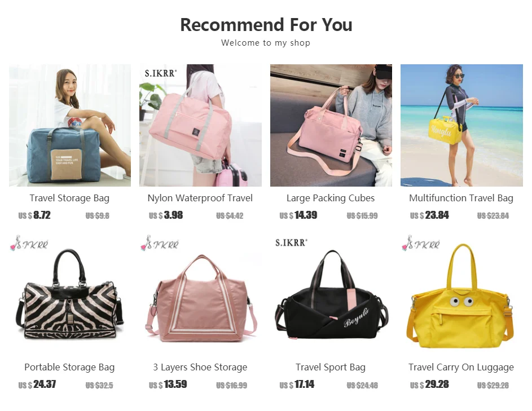532x411 pixels.
Task: Click the US $17.14 price
Action: tap(297, 385)
